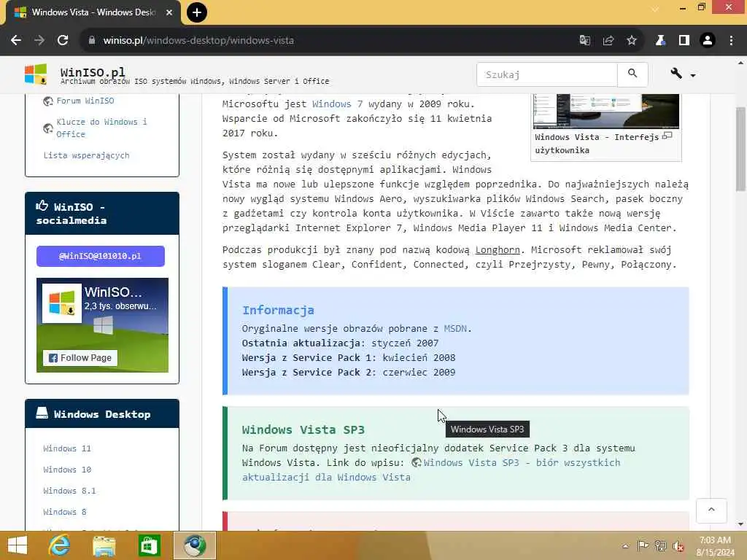Click the active browser taskbar icon
Image resolution: width=747 pixels, height=560 pixels.
[x=194, y=545]
